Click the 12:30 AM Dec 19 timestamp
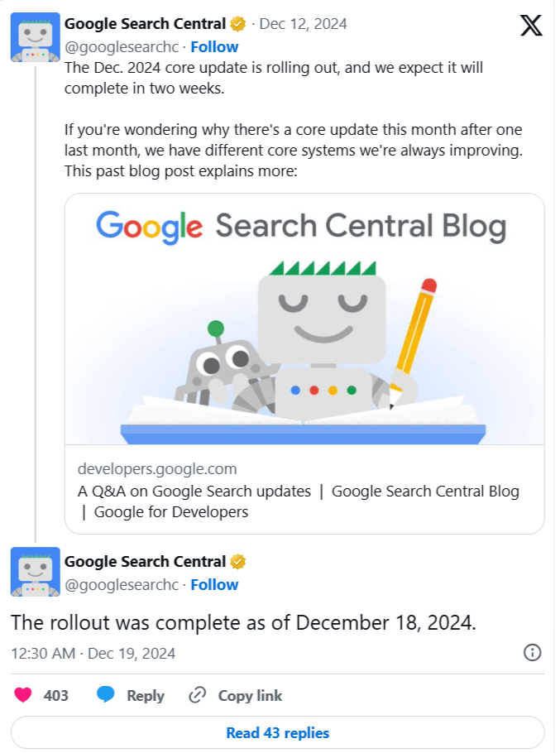This screenshot has height=753, width=560. tap(93, 653)
